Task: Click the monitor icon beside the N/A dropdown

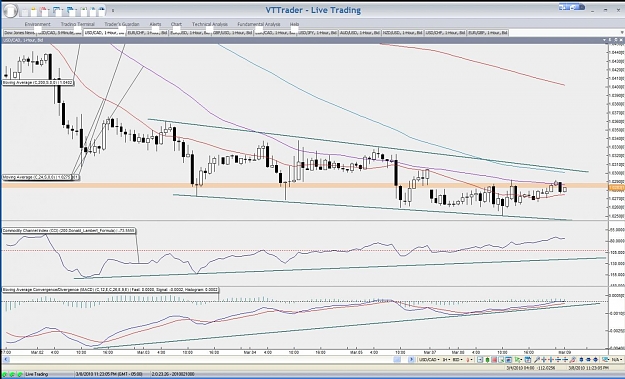Action: click(x=605, y=360)
